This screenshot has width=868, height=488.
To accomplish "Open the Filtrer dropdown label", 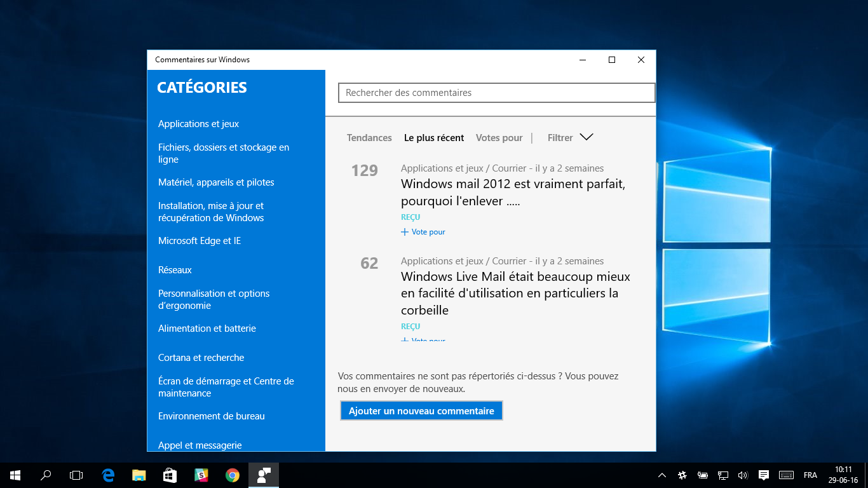I will click(560, 138).
